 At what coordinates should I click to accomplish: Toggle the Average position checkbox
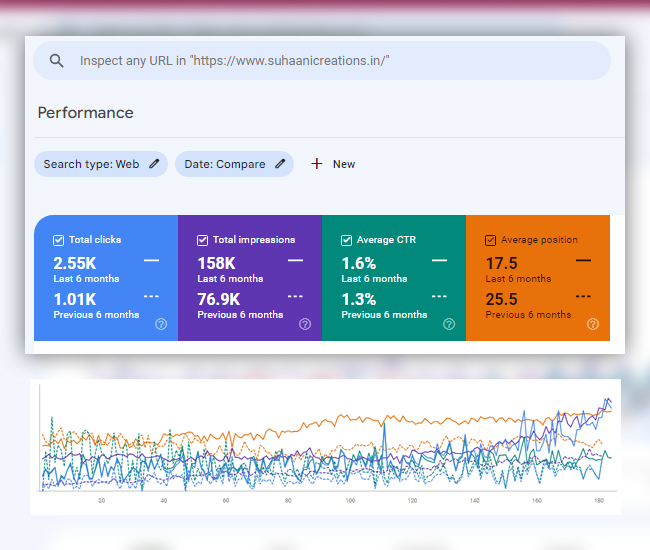[x=490, y=240]
